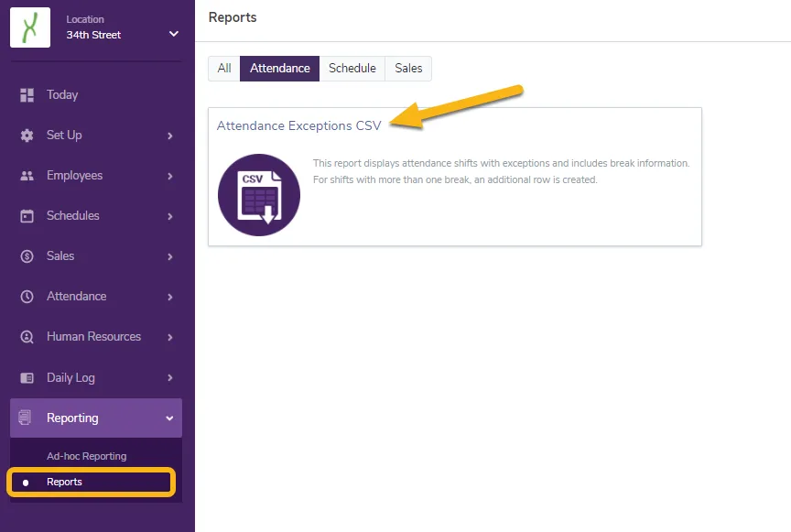Click the Set Up gear icon
This screenshot has width=791, height=532.
[x=27, y=136]
